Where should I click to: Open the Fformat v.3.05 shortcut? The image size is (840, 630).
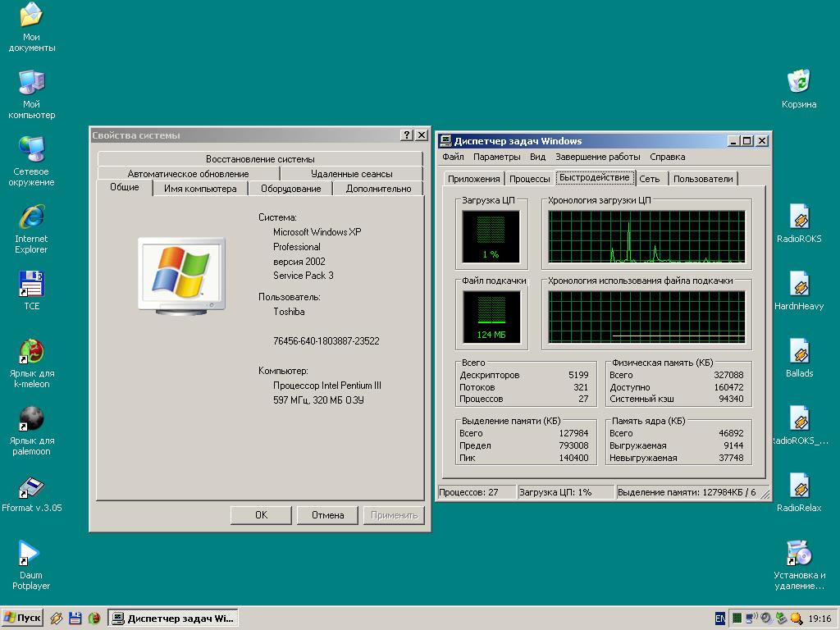pos(31,487)
